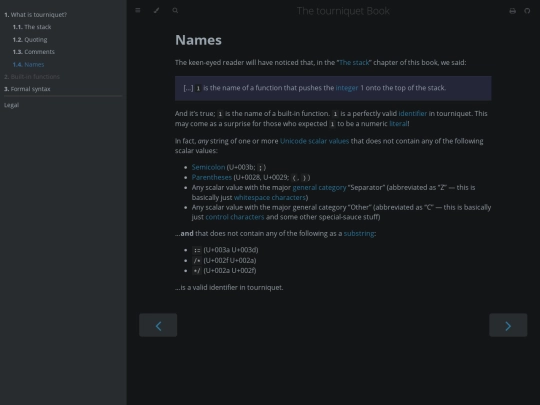
Task: Open the Git repository icon
Action: pyautogui.click(x=527, y=11)
